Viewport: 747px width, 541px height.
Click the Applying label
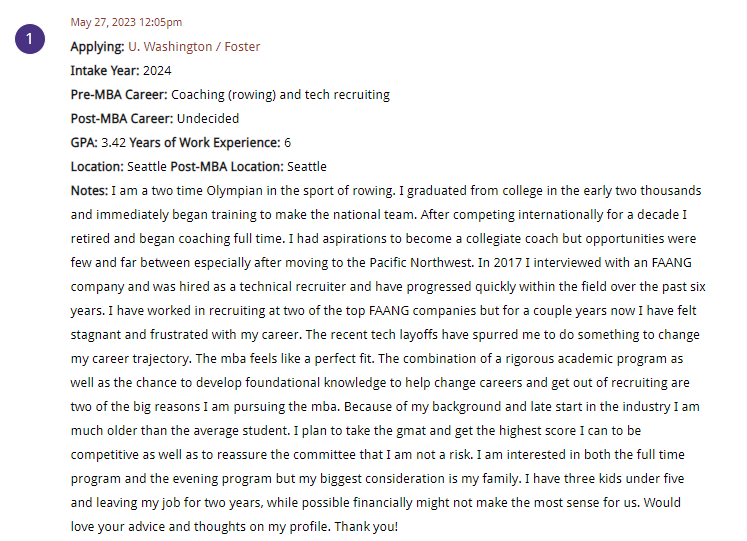point(98,47)
